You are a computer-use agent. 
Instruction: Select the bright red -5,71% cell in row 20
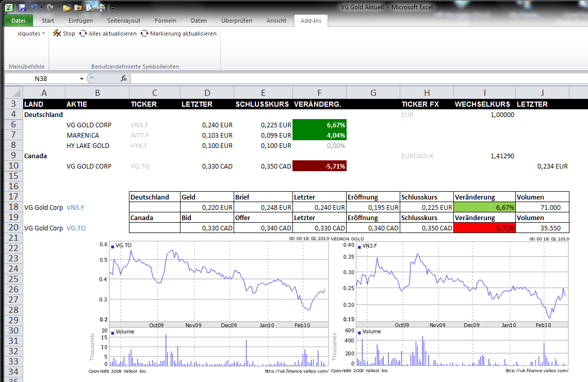484,228
